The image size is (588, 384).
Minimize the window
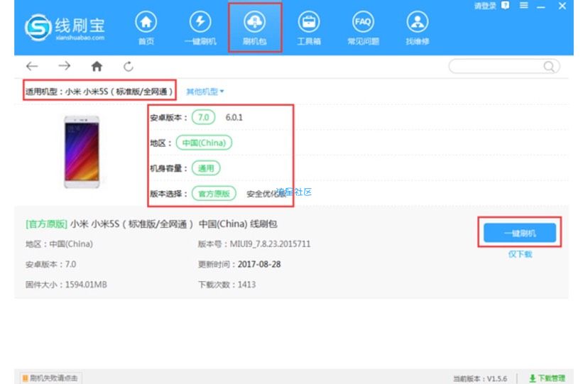pos(540,6)
